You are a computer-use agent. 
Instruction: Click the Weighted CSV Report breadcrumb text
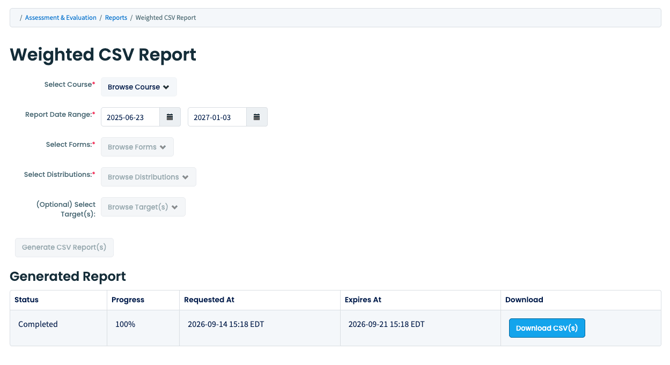pos(166,18)
